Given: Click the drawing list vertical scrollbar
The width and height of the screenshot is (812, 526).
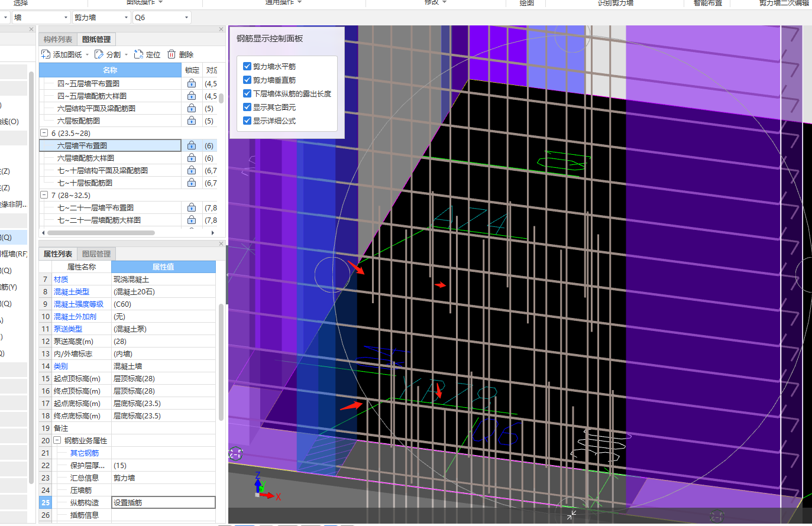Looking at the screenshot, I should coord(221,98).
